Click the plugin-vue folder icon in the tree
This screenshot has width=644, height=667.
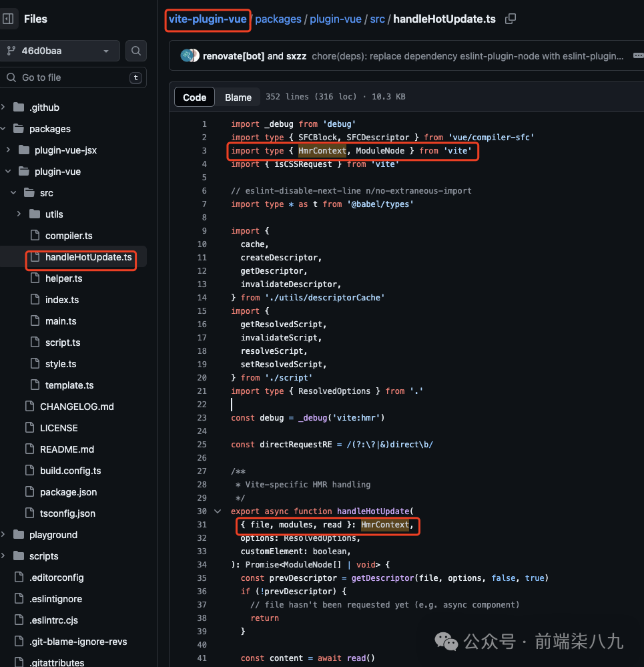(x=24, y=172)
